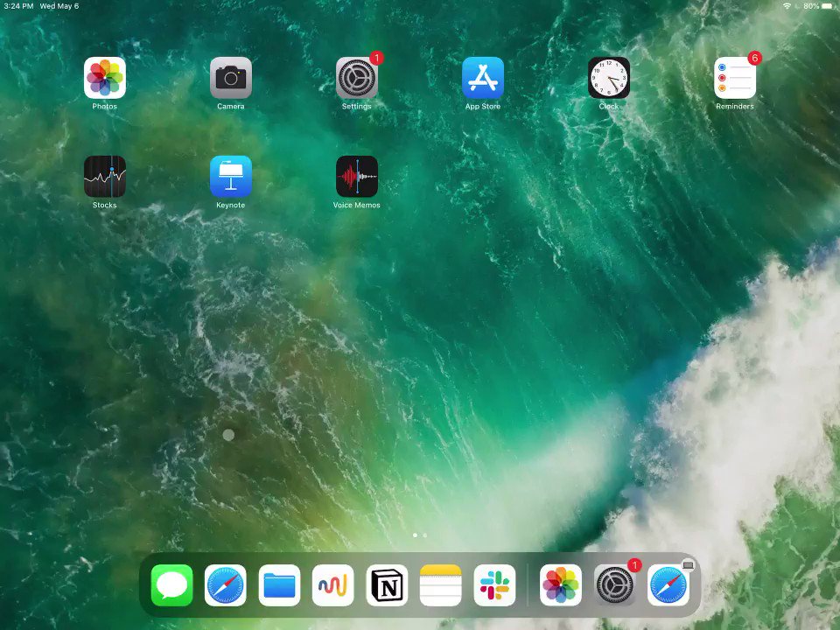Open Reminders app with badge 6
This screenshot has height=630, width=840.
coord(735,78)
